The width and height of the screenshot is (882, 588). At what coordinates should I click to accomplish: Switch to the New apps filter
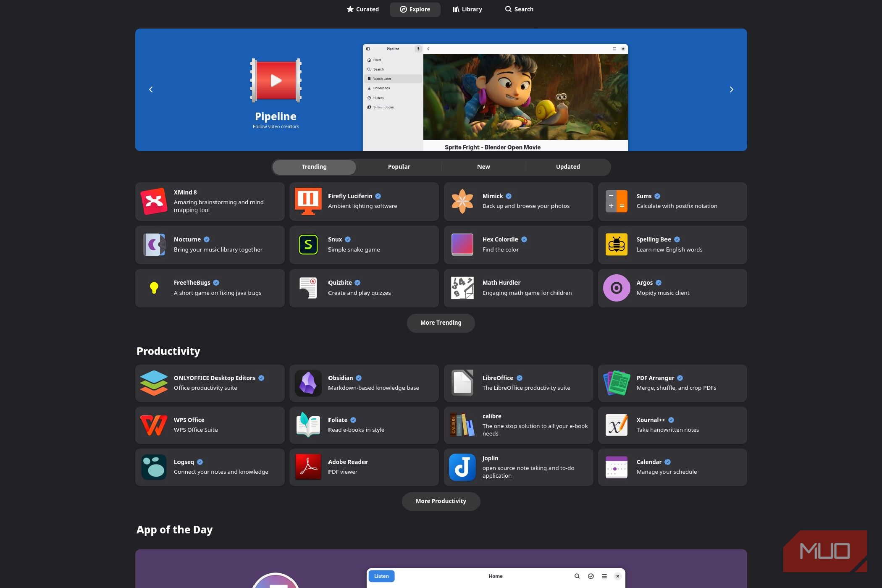pos(483,167)
